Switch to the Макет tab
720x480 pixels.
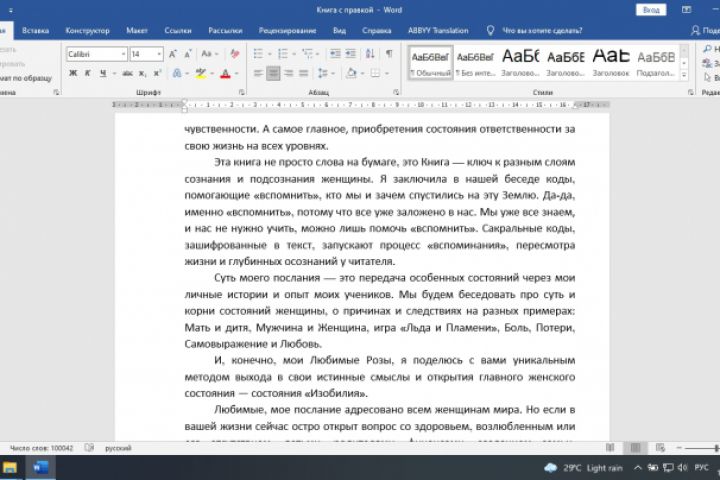pyautogui.click(x=137, y=30)
